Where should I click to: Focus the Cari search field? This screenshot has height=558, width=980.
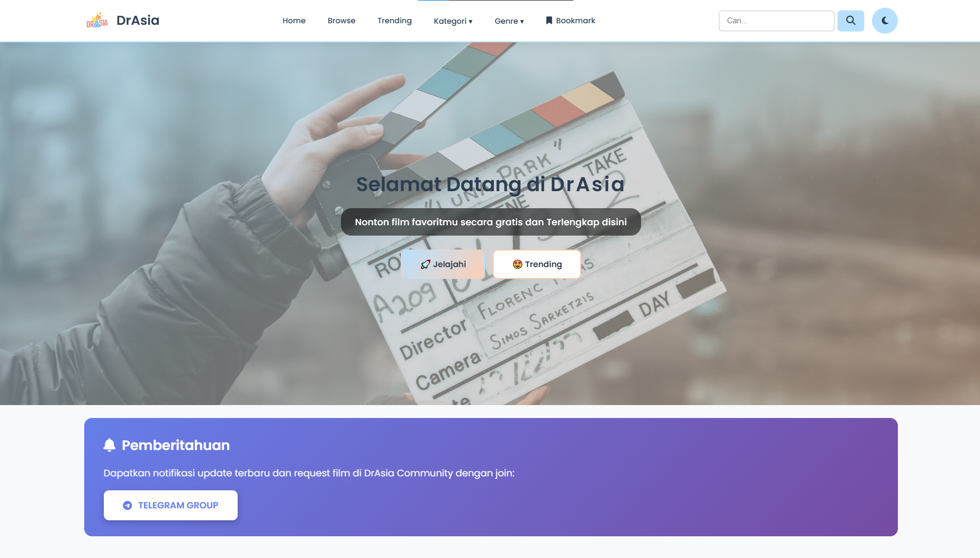776,21
